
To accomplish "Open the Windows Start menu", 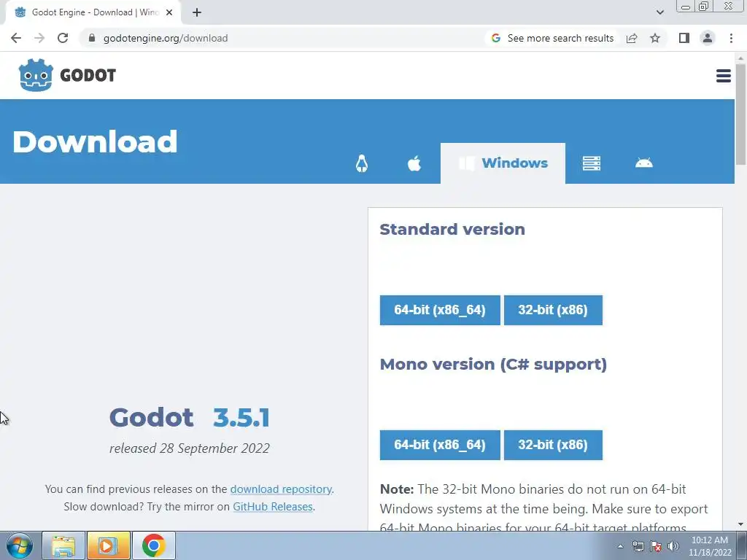I will click(x=20, y=545).
